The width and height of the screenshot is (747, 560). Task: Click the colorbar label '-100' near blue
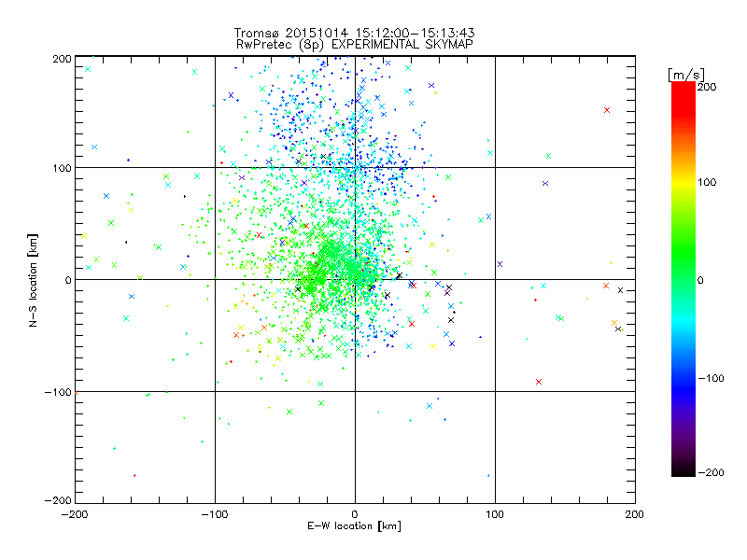711,378
